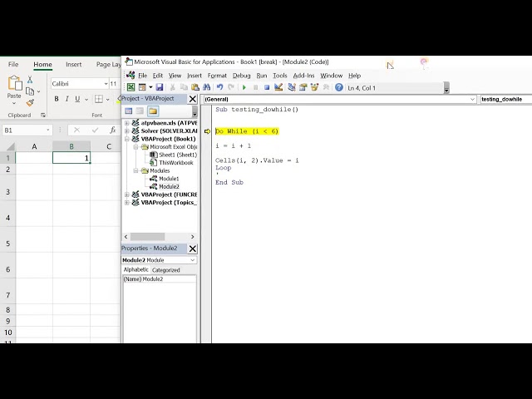The image size is (532, 399).
Task: Click the Toolbox icon in VBA toolbar
Action: (326, 87)
